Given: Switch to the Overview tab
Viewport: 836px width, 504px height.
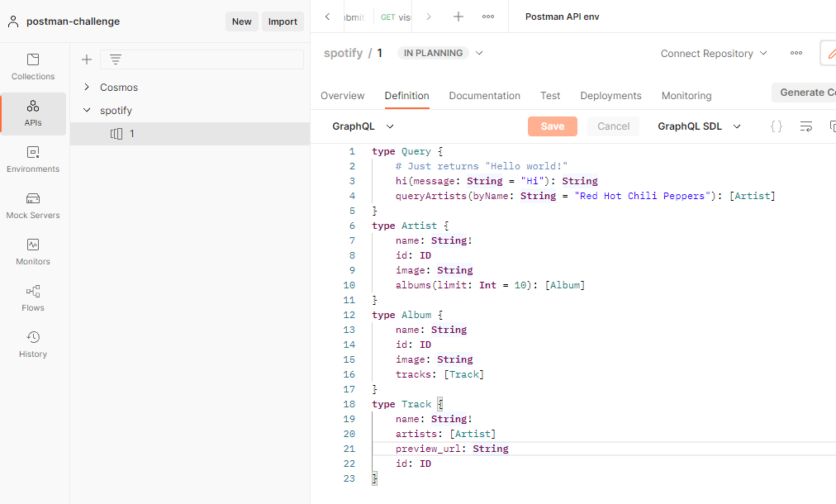Looking at the screenshot, I should (x=342, y=96).
